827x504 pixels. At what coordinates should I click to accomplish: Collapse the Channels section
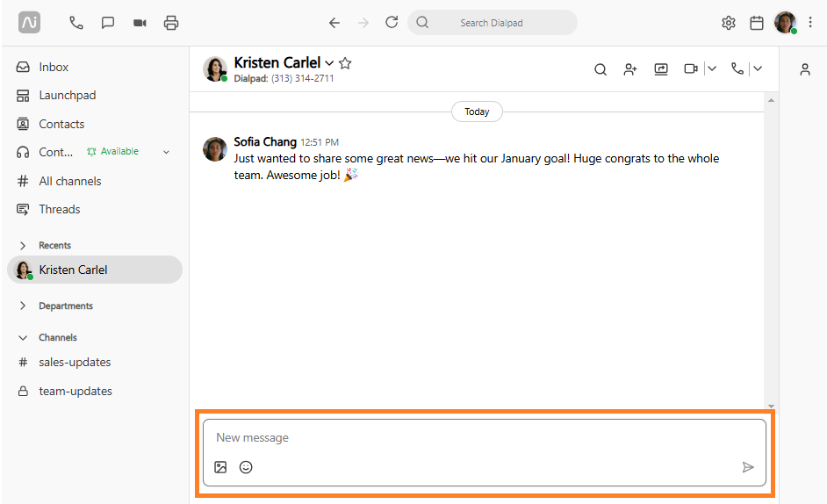(23, 338)
